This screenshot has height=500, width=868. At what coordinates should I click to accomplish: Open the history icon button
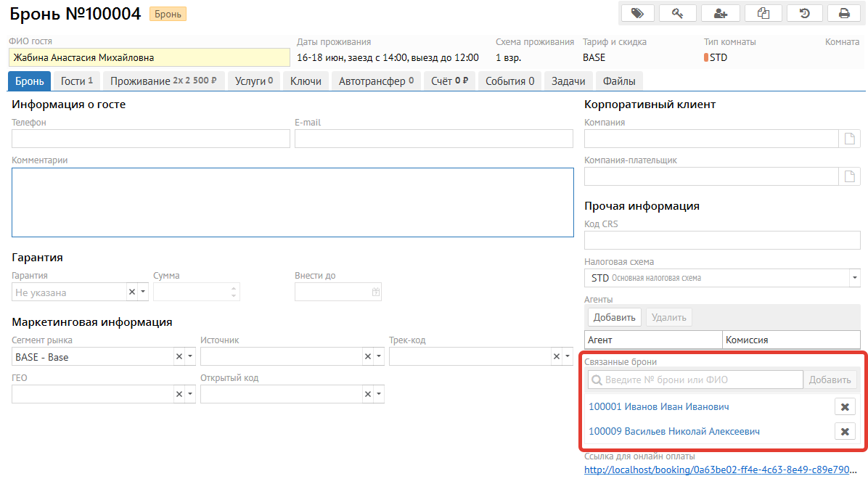click(804, 13)
